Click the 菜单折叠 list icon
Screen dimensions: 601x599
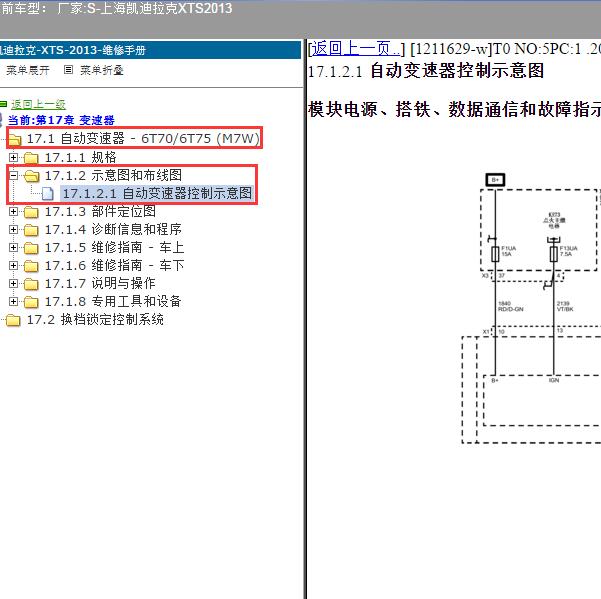(68, 70)
